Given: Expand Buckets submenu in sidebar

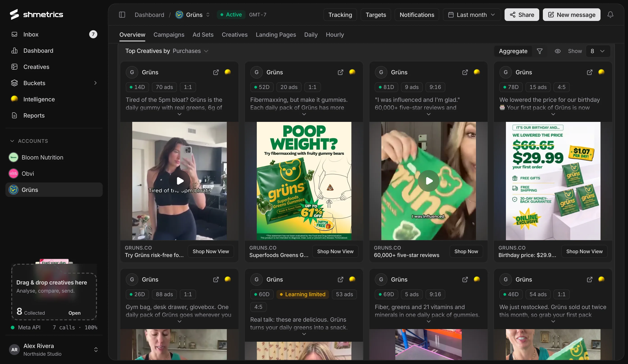Looking at the screenshot, I should [95, 83].
